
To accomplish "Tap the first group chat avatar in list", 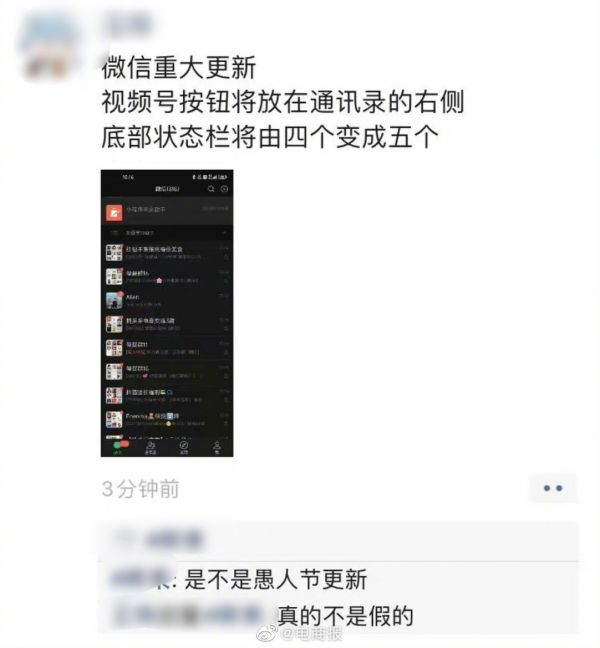I will [114, 253].
